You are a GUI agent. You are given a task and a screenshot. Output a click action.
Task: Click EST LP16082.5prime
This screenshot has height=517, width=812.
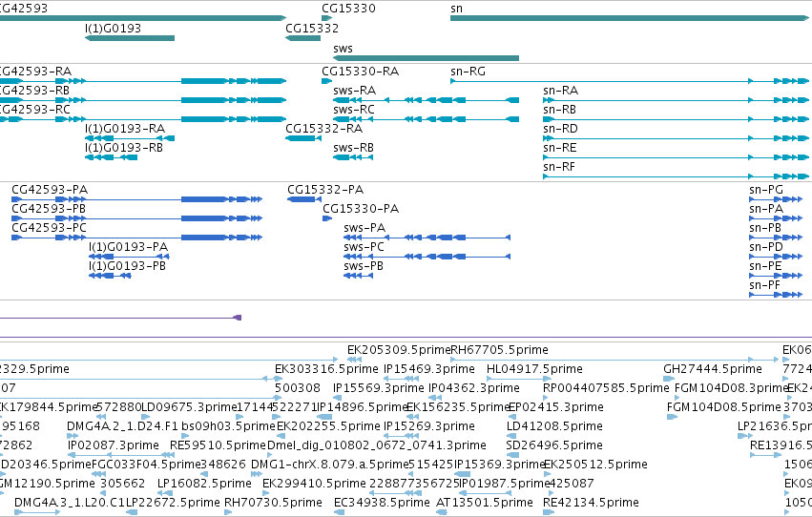(x=204, y=485)
